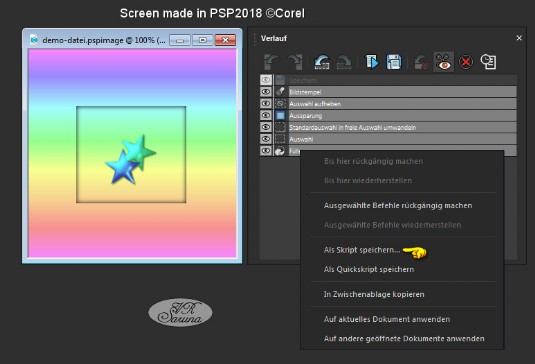Toggle the eye of the Auswahl row
The height and width of the screenshot is (364, 535).
266,139
